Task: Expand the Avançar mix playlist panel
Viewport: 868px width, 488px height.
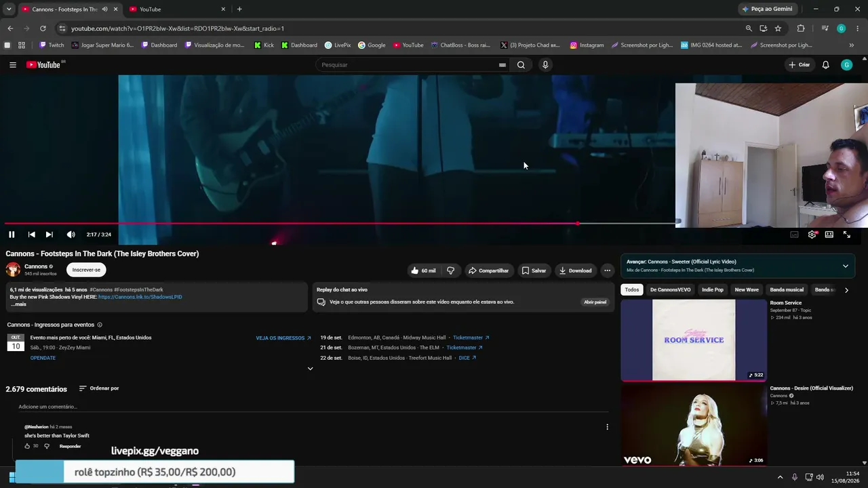Action: (845, 266)
